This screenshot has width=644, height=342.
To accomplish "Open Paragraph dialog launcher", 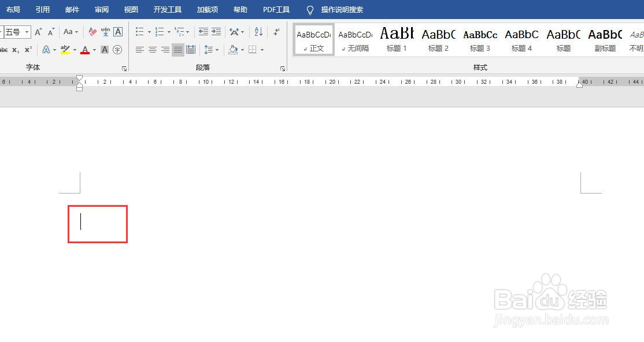I will click(x=283, y=69).
